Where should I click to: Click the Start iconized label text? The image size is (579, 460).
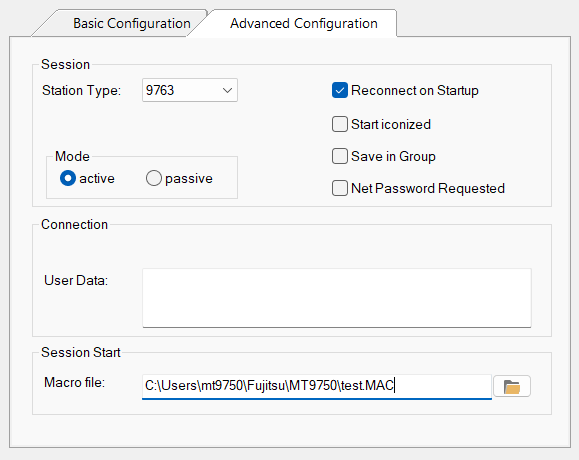point(391,124)
